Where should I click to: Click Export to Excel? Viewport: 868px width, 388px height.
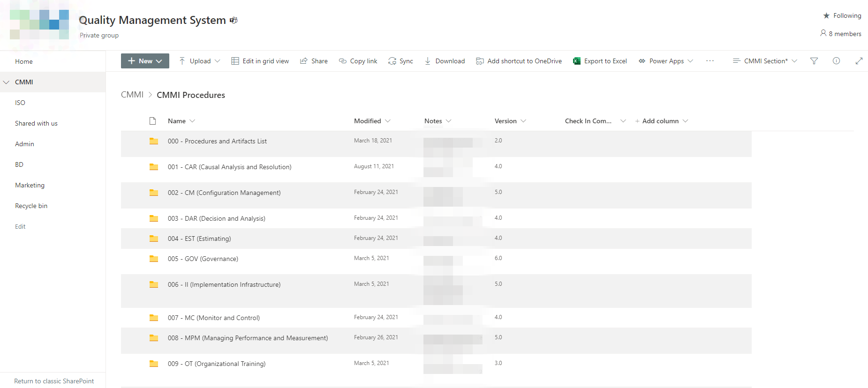pyautogui.click(x=600, y=61)
